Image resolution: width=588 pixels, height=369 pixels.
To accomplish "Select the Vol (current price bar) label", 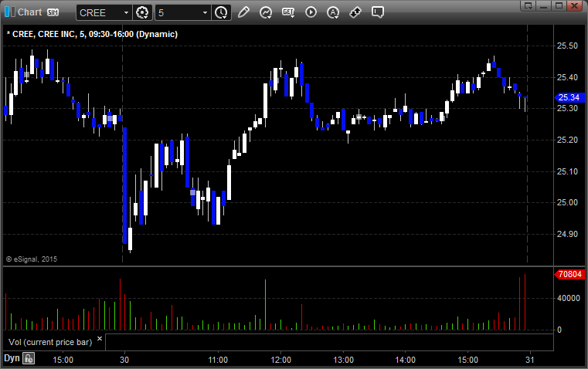I will click(50, 342).
